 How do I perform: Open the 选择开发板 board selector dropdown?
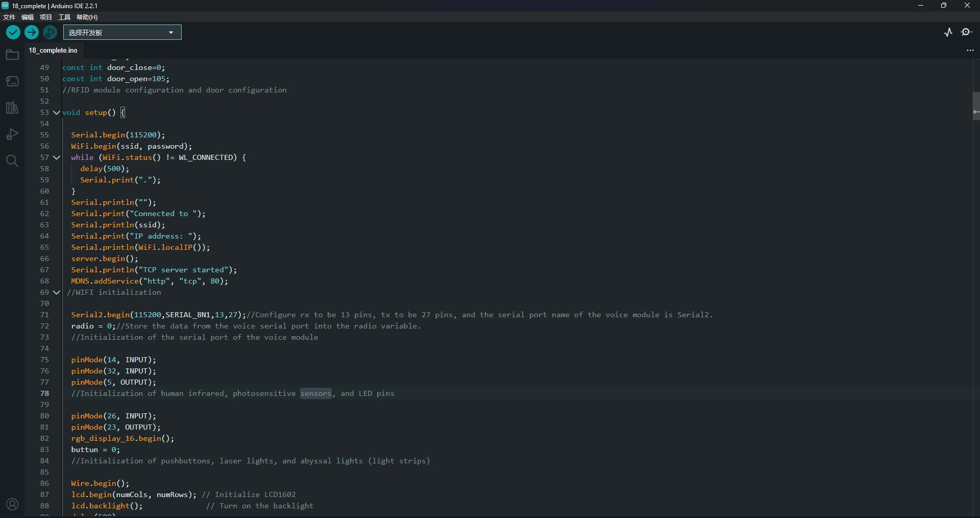pyautogui.click(x=122, y=32)
